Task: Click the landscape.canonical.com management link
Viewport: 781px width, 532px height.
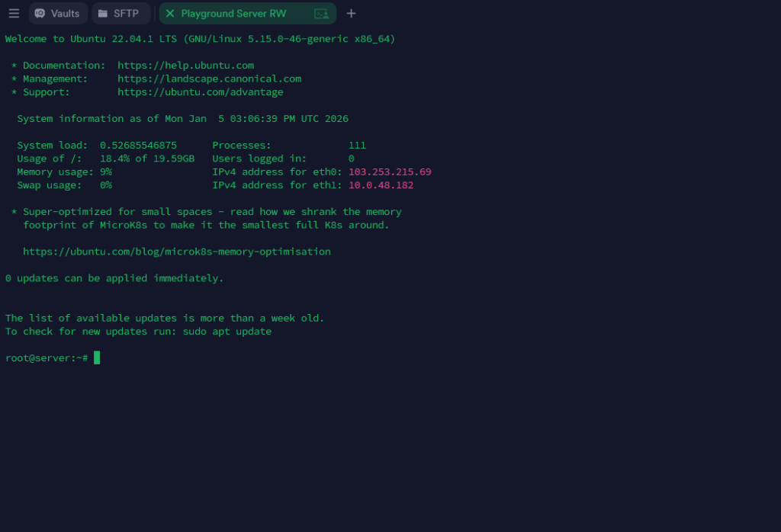Action: coord(209,79)
